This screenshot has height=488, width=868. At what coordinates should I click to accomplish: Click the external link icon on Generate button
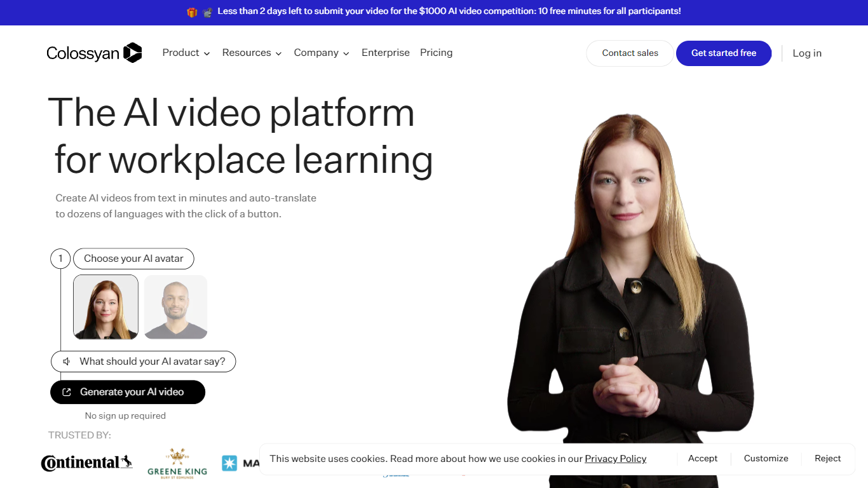coord(66,392)
